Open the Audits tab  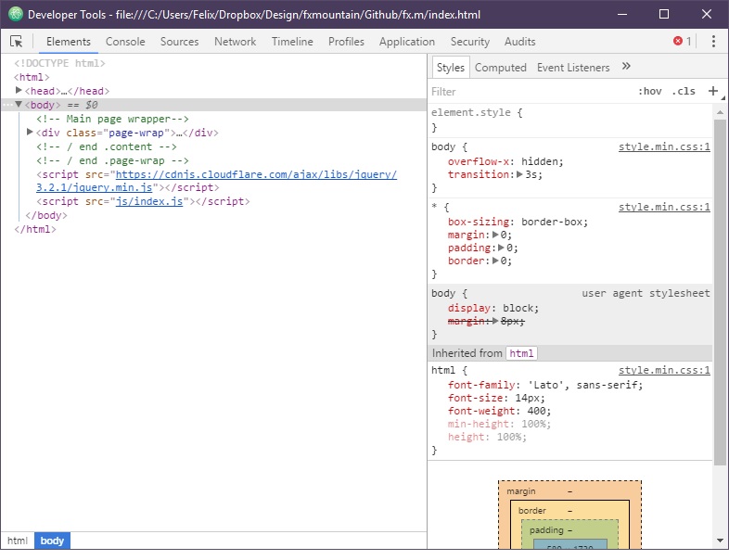coord(519,42)
